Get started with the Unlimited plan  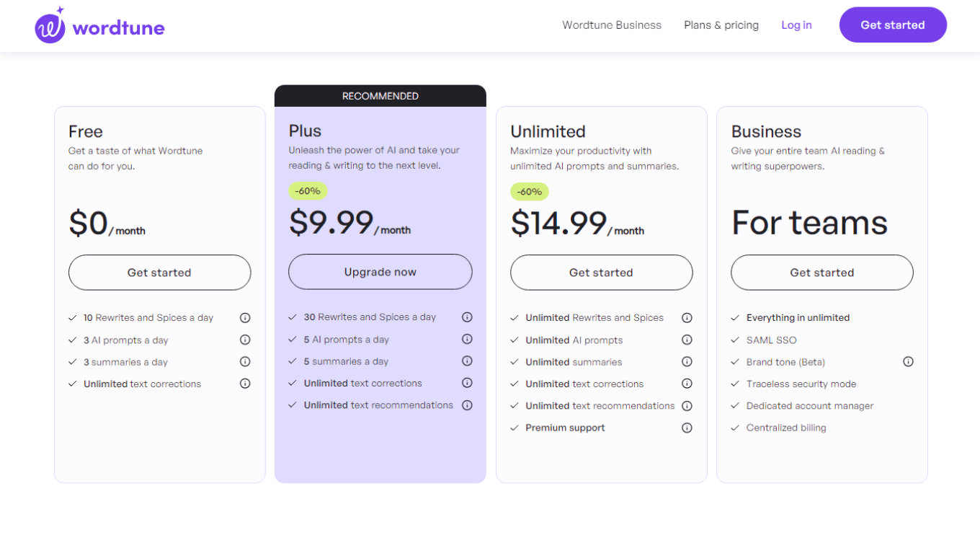click(x=601, y=273)
